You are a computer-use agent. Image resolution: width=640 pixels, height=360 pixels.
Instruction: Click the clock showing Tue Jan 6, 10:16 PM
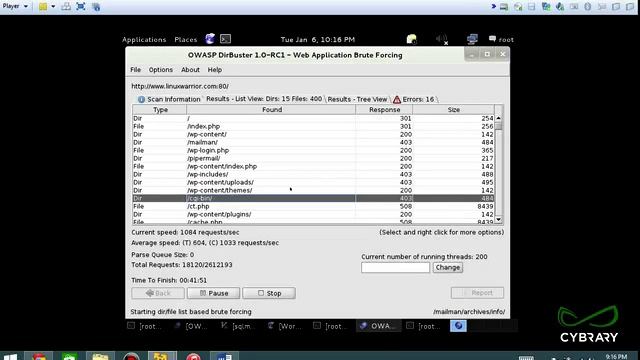[318, 40]
